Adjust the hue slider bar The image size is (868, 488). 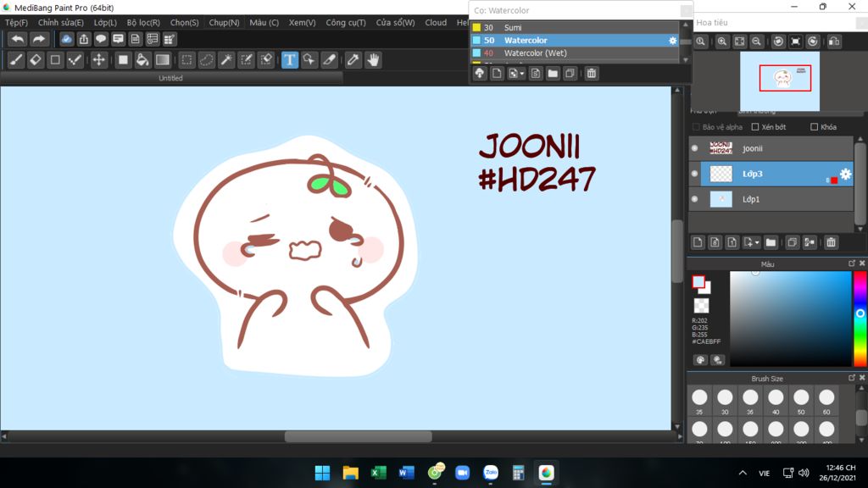tap(860, 319)
